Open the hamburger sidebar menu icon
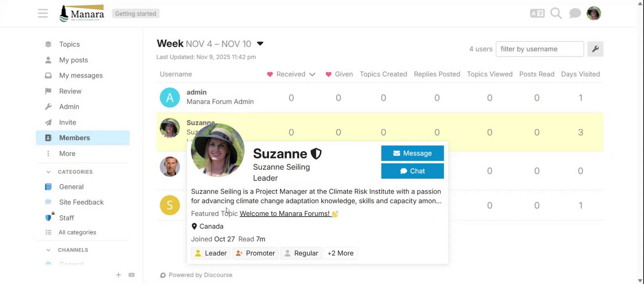 pyautogui.click(x=43, y=13)
